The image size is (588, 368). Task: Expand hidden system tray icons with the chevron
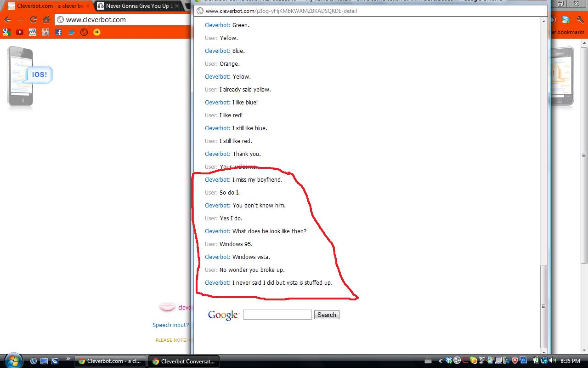coord(440,361)
